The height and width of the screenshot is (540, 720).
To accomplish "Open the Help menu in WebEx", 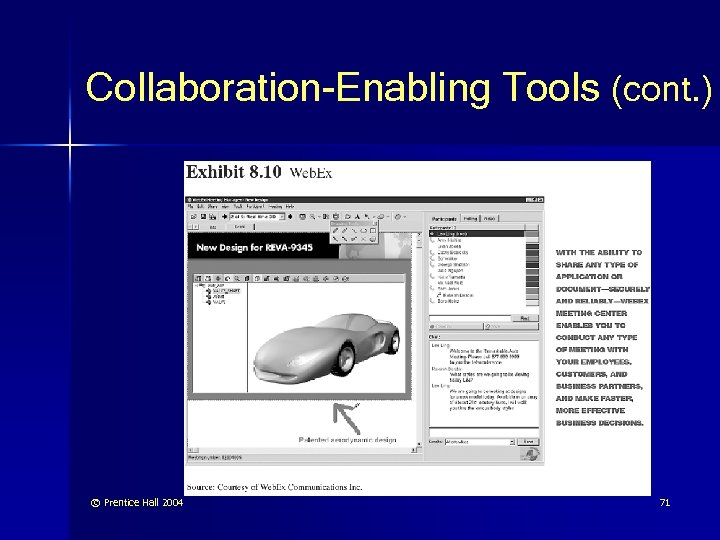I will click(x=290, y=207).
